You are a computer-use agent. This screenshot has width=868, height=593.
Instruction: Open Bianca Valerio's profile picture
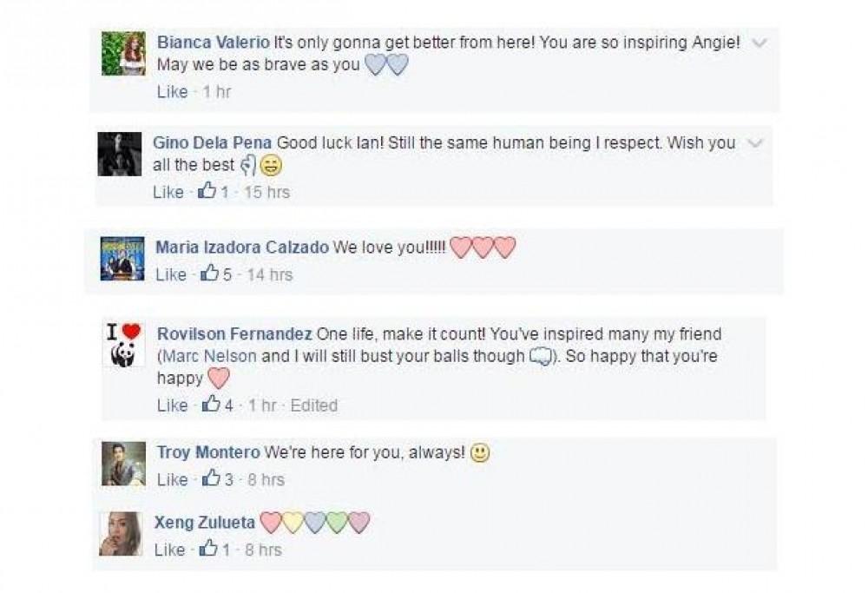(x=123, y=54)
